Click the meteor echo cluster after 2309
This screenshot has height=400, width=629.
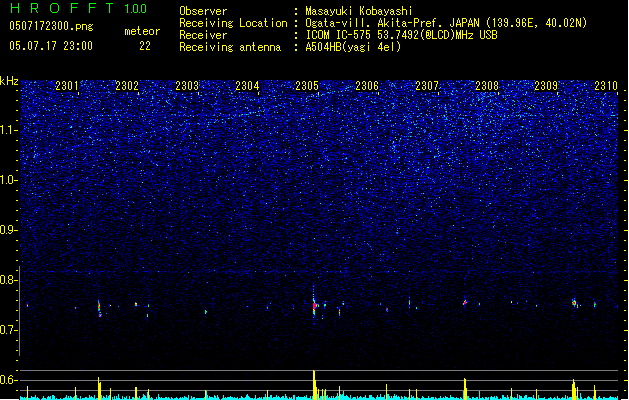[x=574, y=303]
